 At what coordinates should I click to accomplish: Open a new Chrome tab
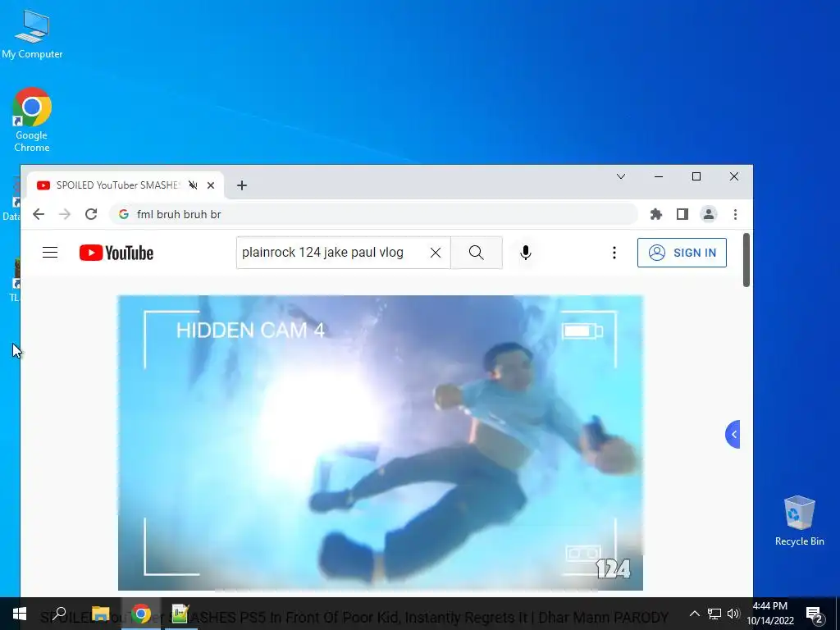[x=242, y=185]
